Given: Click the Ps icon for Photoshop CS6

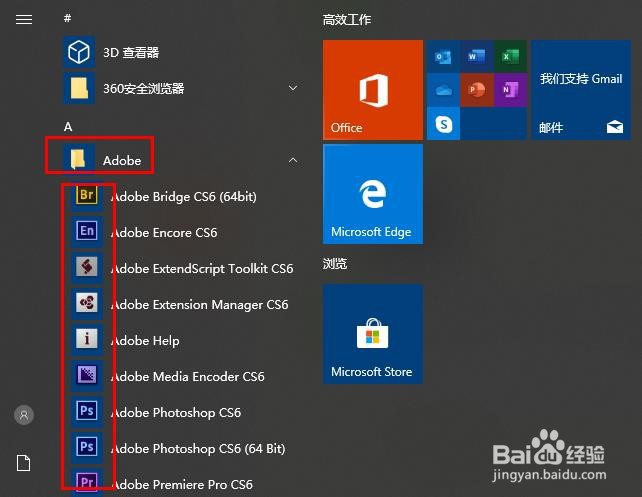Looking at the screenshot, I should (87, 411).
